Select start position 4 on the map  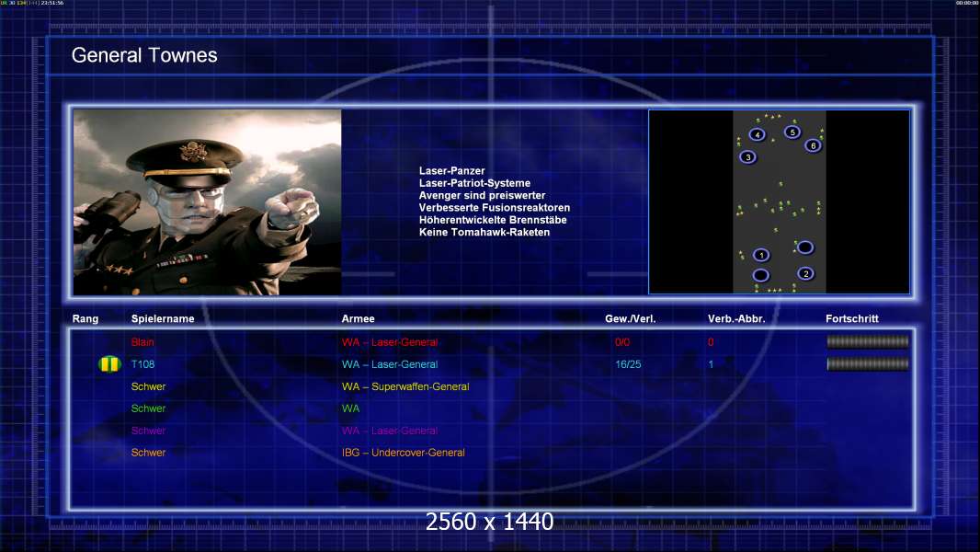click(757, 134)
